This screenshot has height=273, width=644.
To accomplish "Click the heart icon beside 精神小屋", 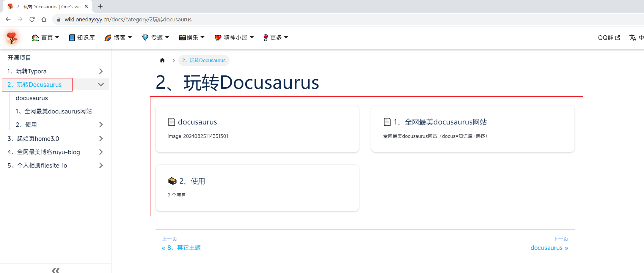I will (218, 38).
